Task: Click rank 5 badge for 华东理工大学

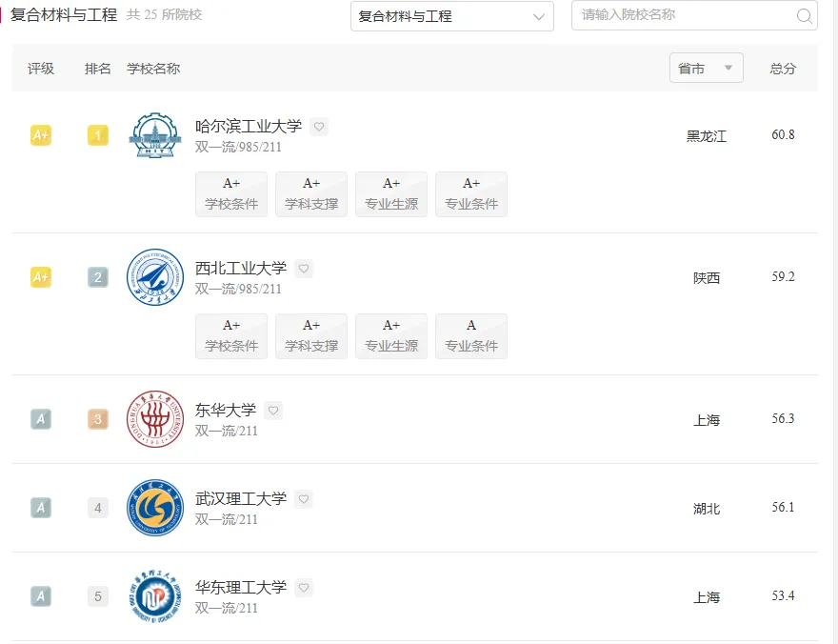Action: click(x=98, y=596)
